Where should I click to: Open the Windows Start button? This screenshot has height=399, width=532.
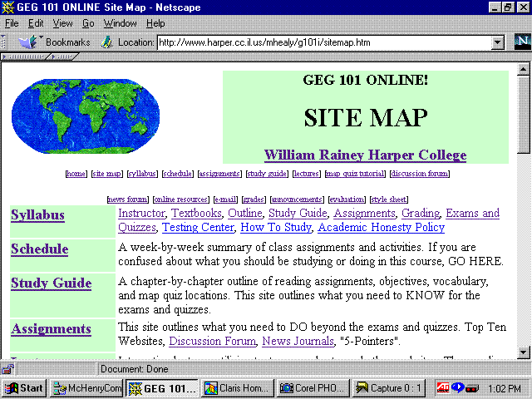pyautogui.click(x=24, y=388)
